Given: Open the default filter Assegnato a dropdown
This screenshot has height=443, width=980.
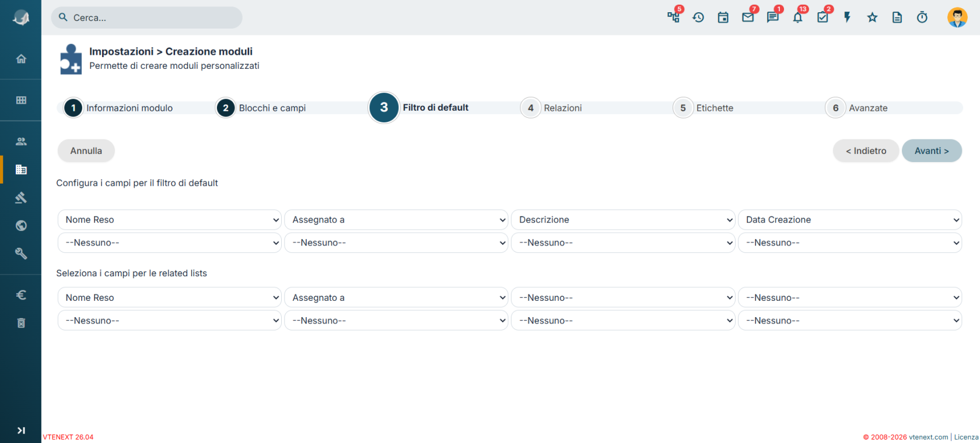Looking at the screenshot, I should click(x=396, y=220).
